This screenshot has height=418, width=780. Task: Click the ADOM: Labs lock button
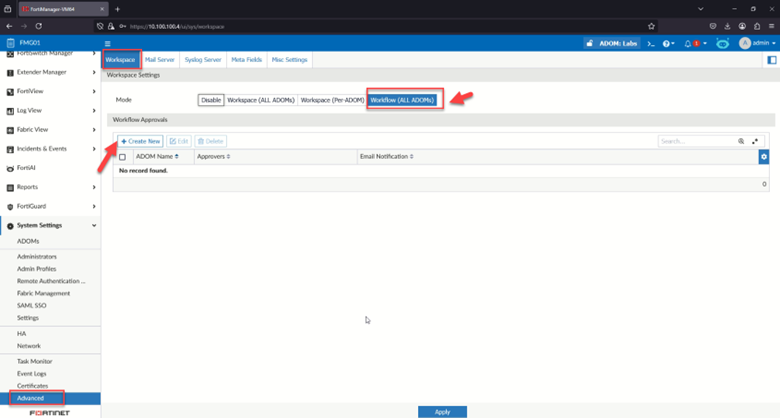click(611, 43)
